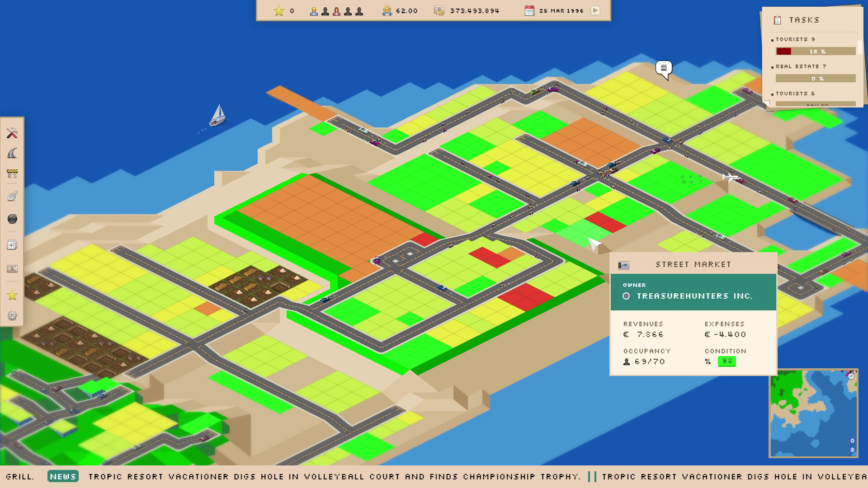Click the star ratings icon in sidebar
Image resolution: width=868 pixels, height=488 pixels.
(x=12, y=296)
